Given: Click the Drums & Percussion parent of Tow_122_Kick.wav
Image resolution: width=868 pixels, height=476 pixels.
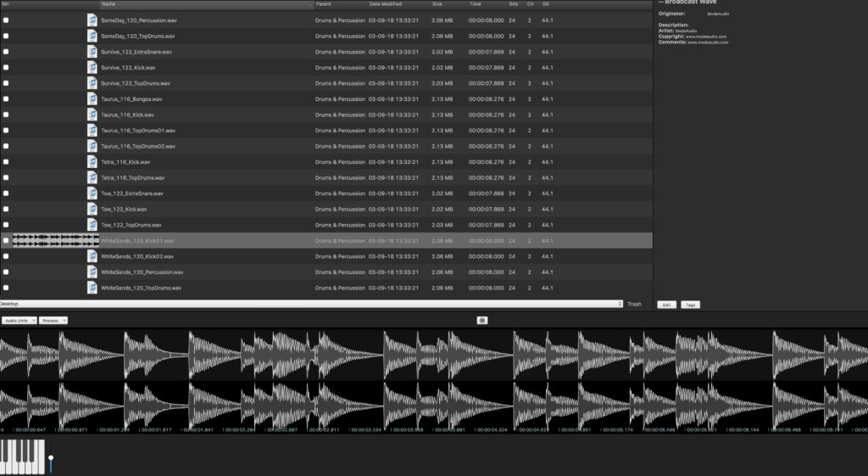Looking at the screenshot, I should coord(340,210).
